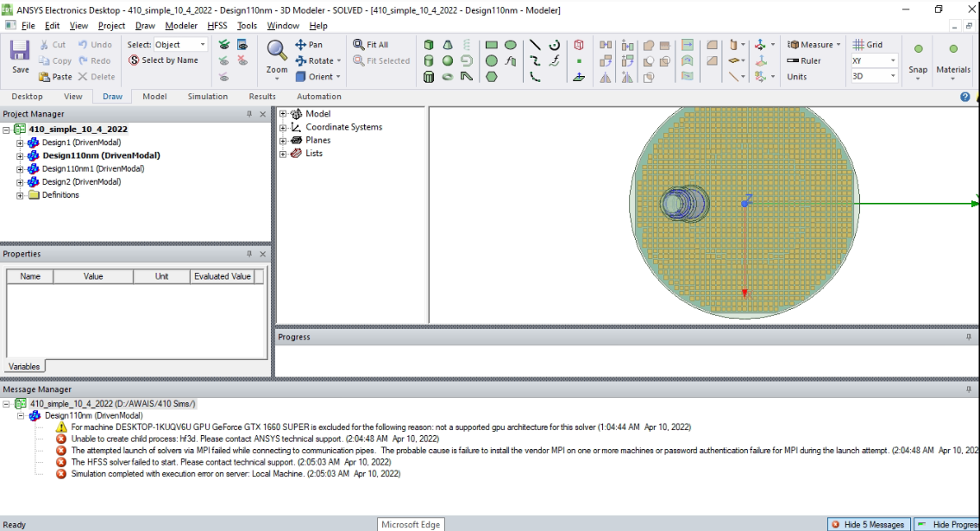Viewport: 980px width, 531px height.
Task: Open the XY grid plane dropdown
Action: 874,61
